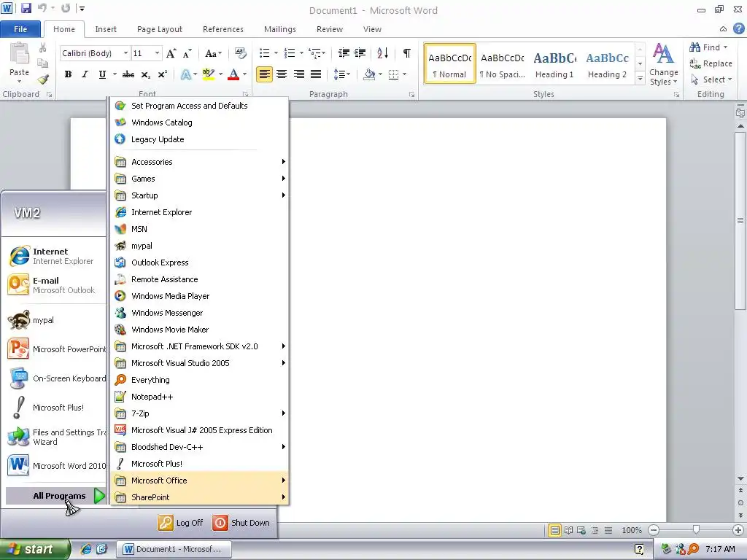Viewport: 747px width, 560px height.
Task: Open the bullets list dropdown arrow
Action: coord(276,52)
